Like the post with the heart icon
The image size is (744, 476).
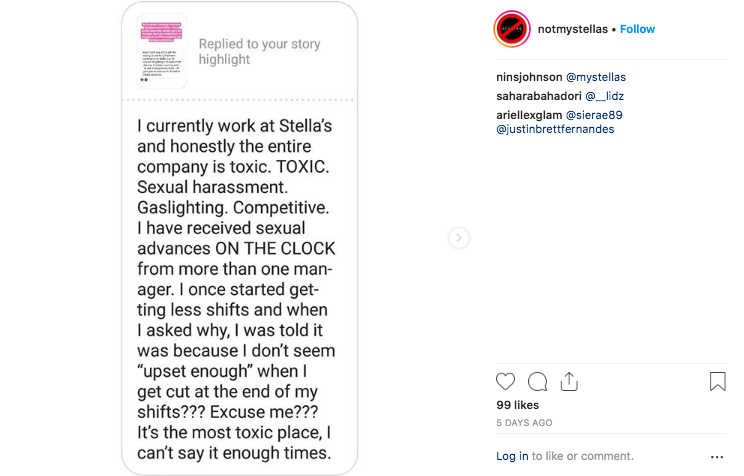click(x=505, y=382)
